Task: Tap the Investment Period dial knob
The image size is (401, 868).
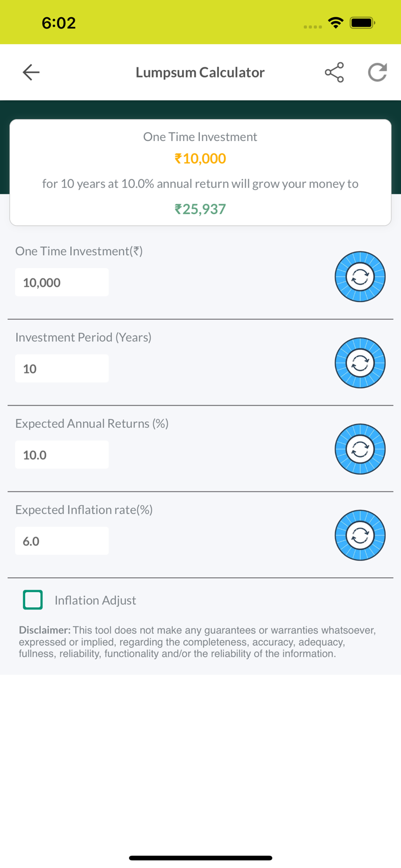Action: click(360, 363)
